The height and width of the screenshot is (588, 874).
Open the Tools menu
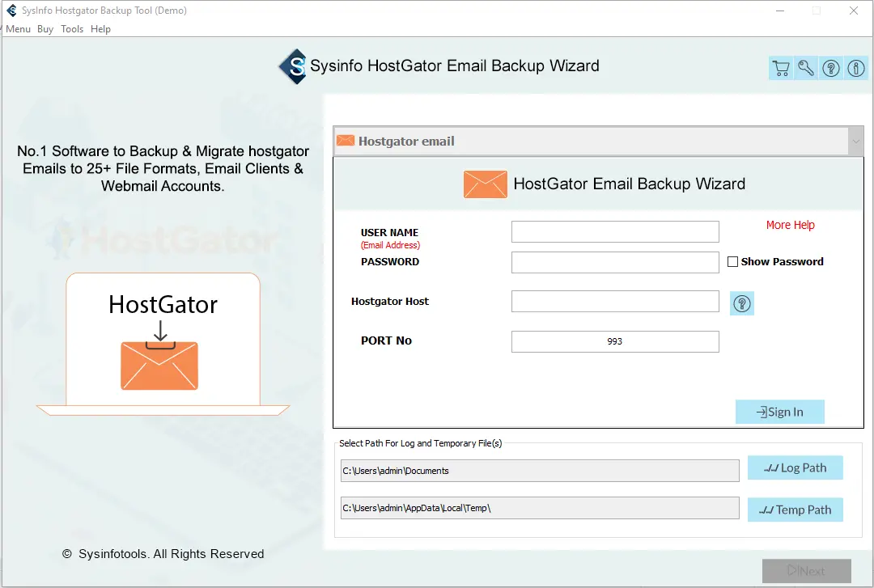pos(72,29)
